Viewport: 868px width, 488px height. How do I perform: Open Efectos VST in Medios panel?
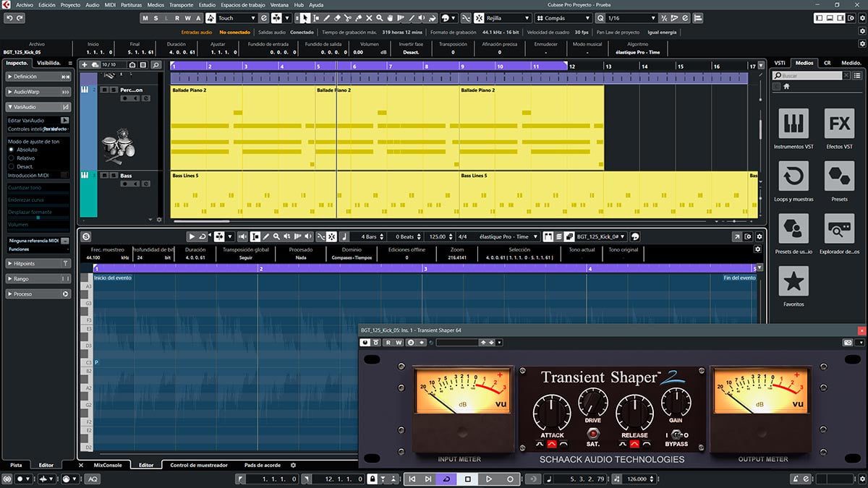pos(839,124)
